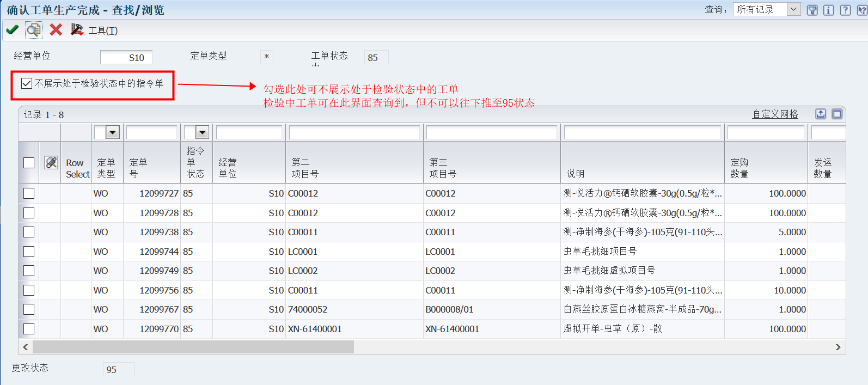Viewport: 868px width, 385px height.
Task: Click the 定单号 column filter field
Action: (x=151, y=132)
